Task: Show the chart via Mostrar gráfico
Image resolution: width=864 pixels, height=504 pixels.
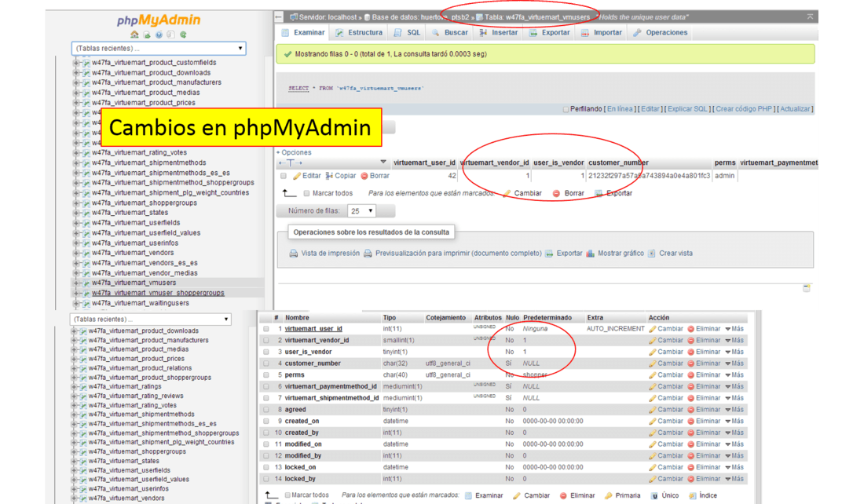Action: 615,254
